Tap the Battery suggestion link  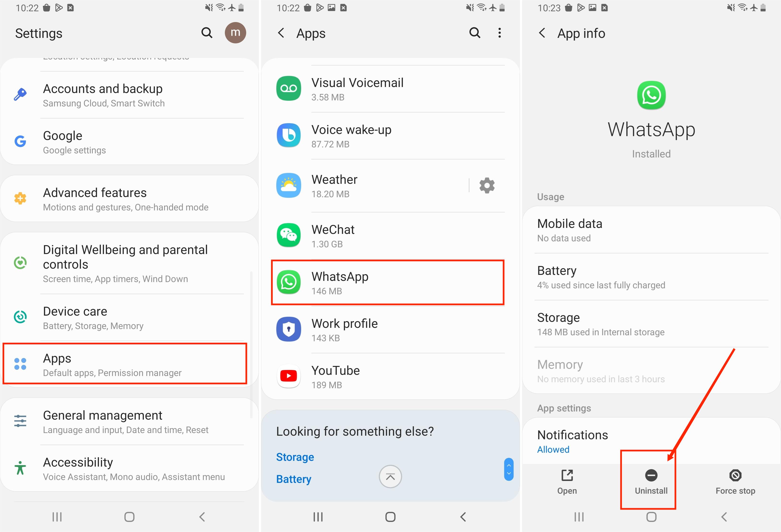pyautogui.click(x=294, y=479)
